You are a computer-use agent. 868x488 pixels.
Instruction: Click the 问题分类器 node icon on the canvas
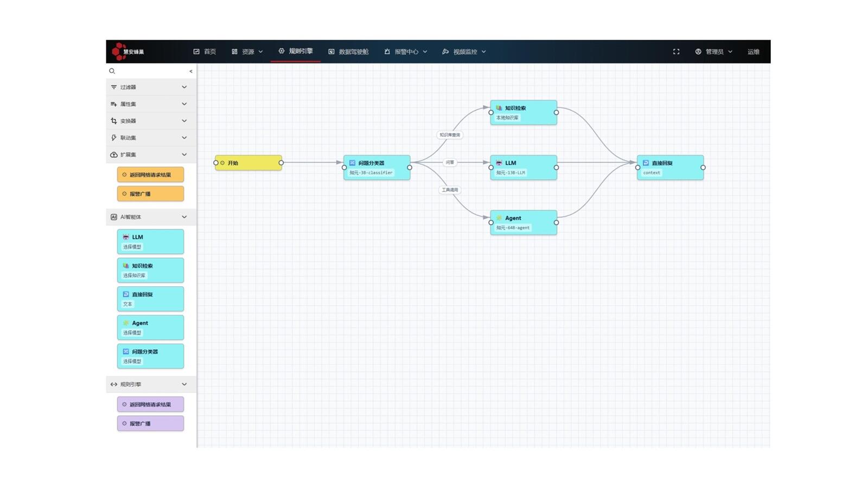point(352,163)
